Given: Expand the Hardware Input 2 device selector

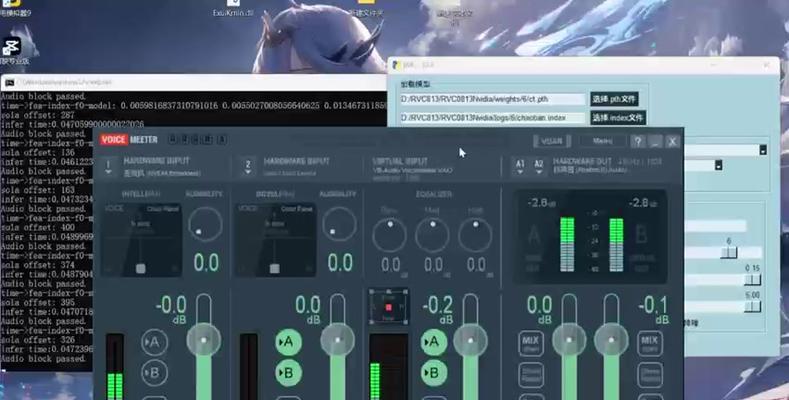Looking at the screenshot, I should [248, 167].
